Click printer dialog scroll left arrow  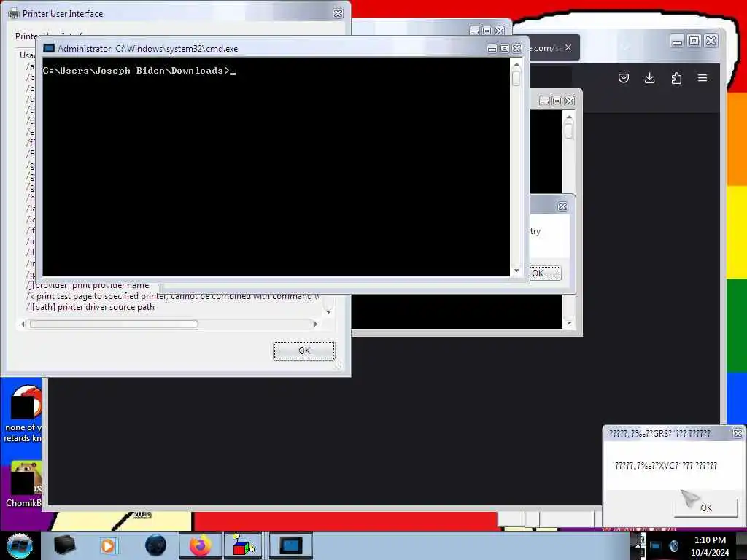click(x=23, y=324)
